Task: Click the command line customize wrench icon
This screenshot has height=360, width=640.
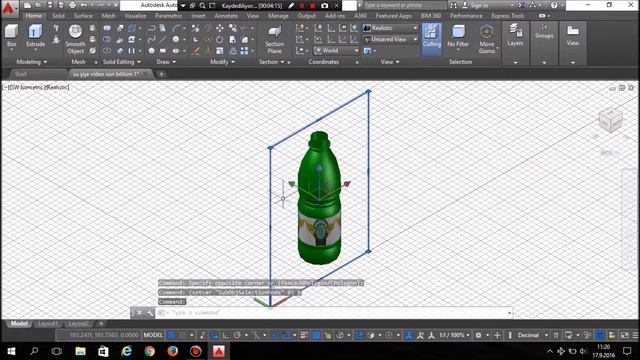Action: 150,313
